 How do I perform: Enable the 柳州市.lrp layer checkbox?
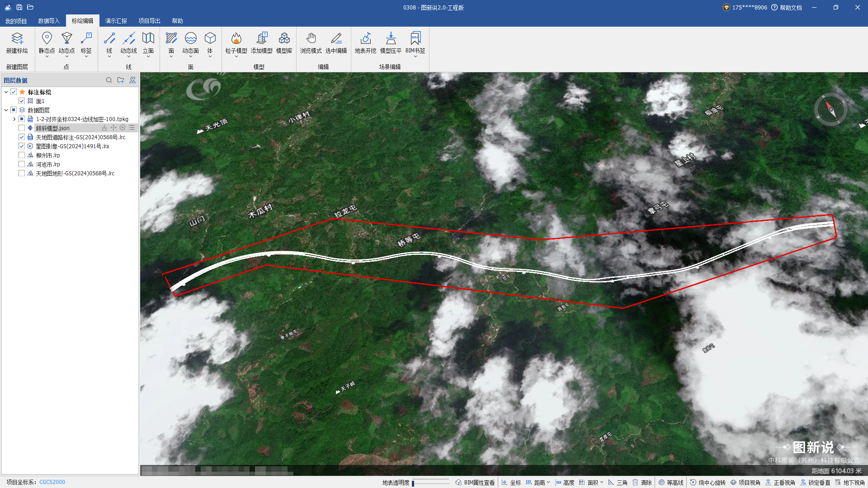click(22, 155)
